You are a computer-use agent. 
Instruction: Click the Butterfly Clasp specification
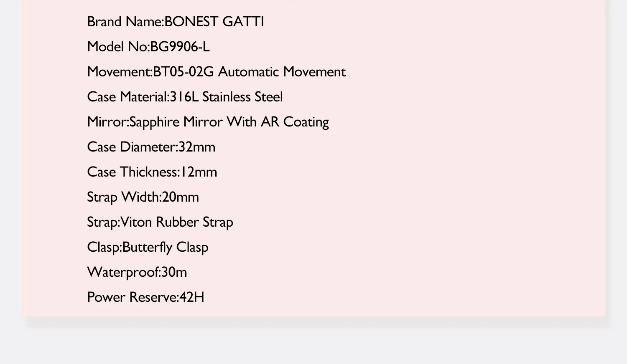148,248
